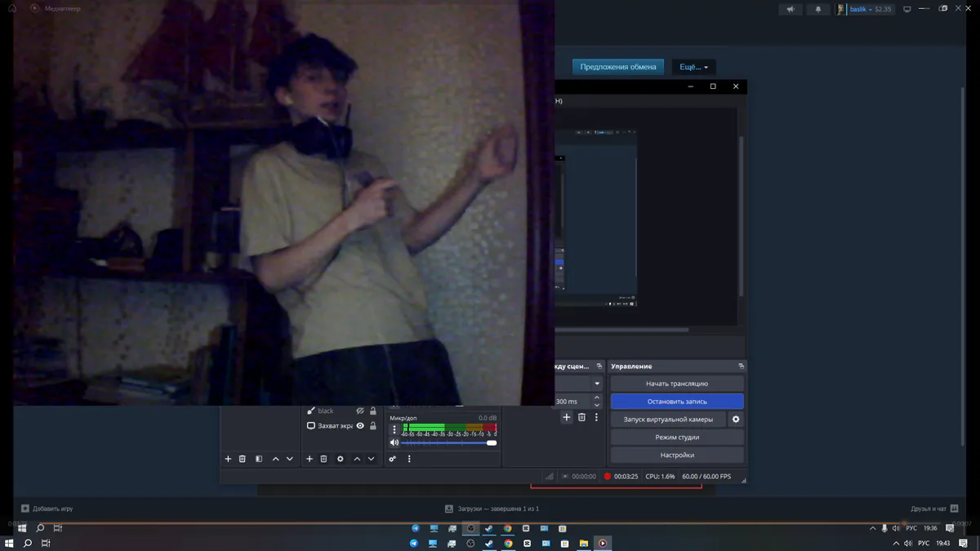Go to media player home icon

click(11, 8)
